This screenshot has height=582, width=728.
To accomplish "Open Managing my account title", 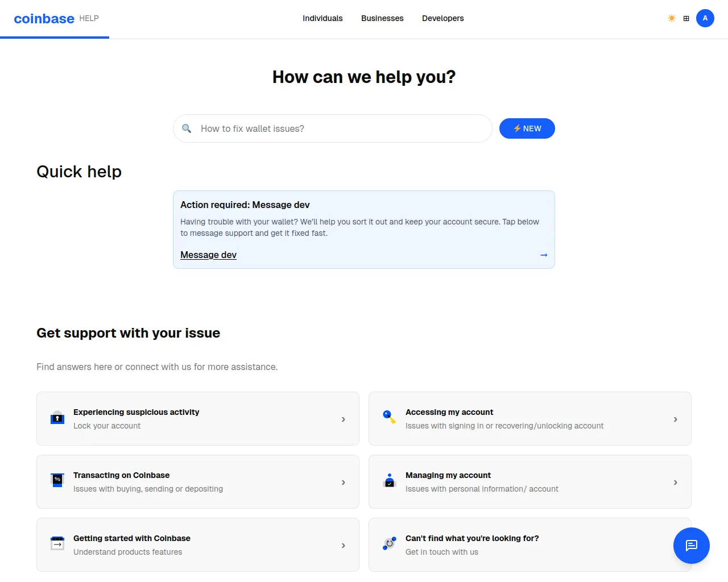I will pos(448,475).
